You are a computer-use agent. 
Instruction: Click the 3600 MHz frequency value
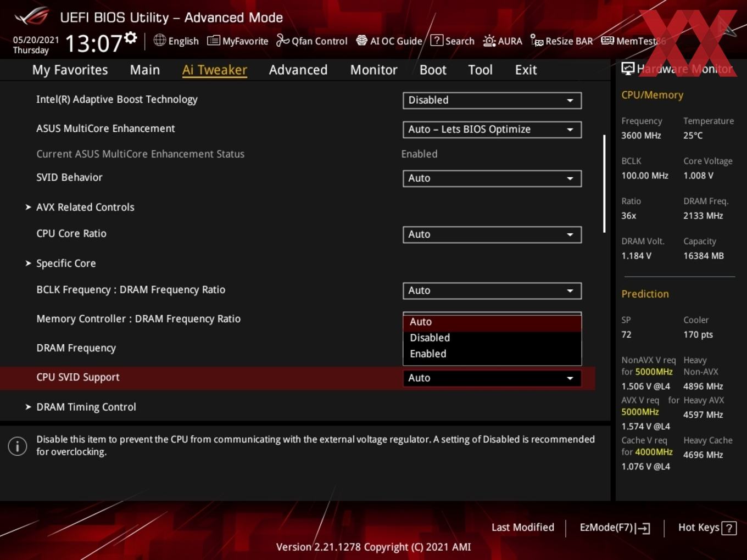tap(641, 136)
